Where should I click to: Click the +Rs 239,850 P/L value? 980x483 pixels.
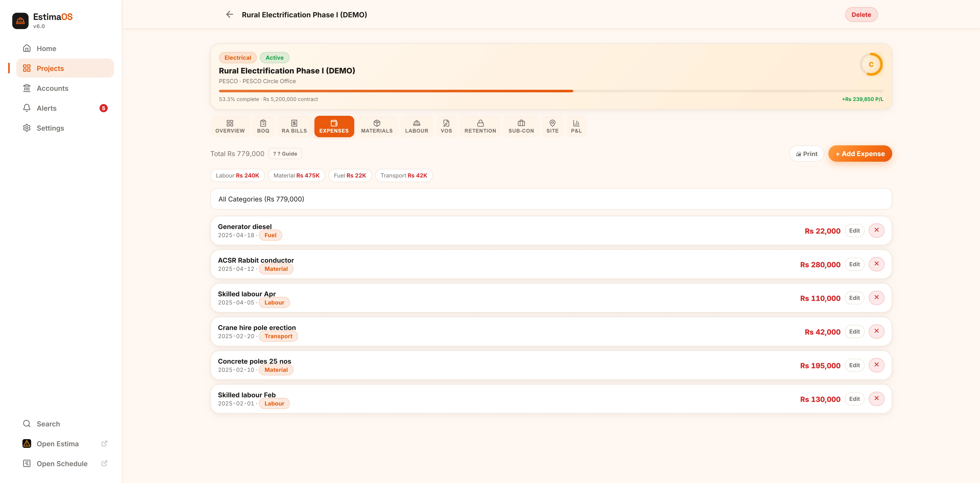click(862, 99)
